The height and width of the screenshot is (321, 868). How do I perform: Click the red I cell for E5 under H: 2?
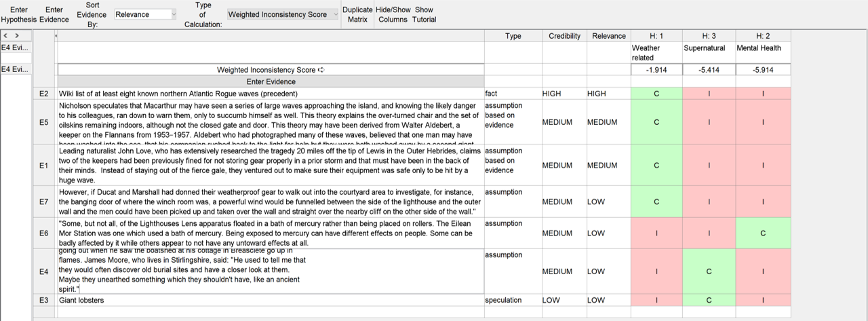(x=763, y=122)
